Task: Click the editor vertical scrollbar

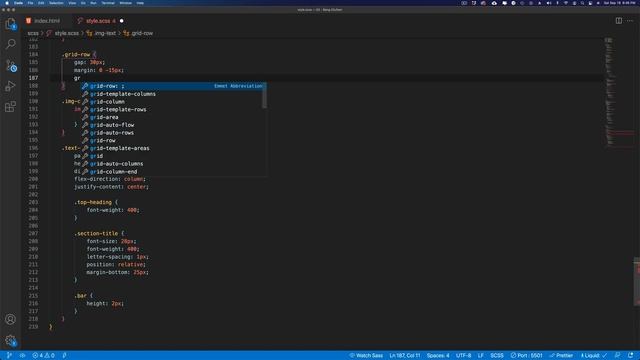Action: [637, 281]
